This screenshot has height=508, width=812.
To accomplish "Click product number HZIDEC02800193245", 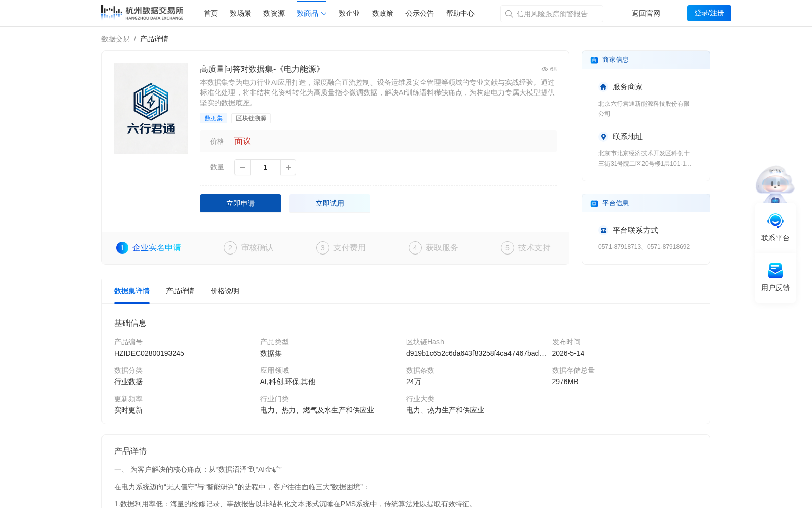I will (x=149, y=354).
